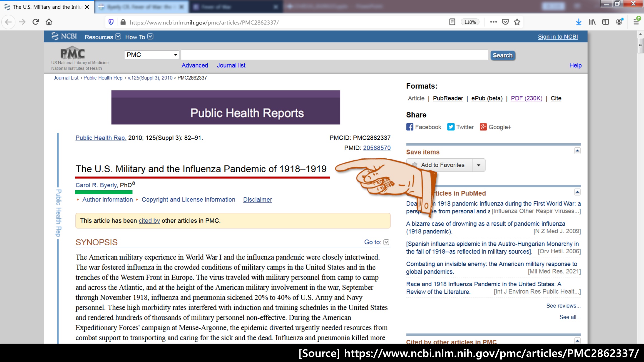Collapse the Save items panel

[577, 151]
